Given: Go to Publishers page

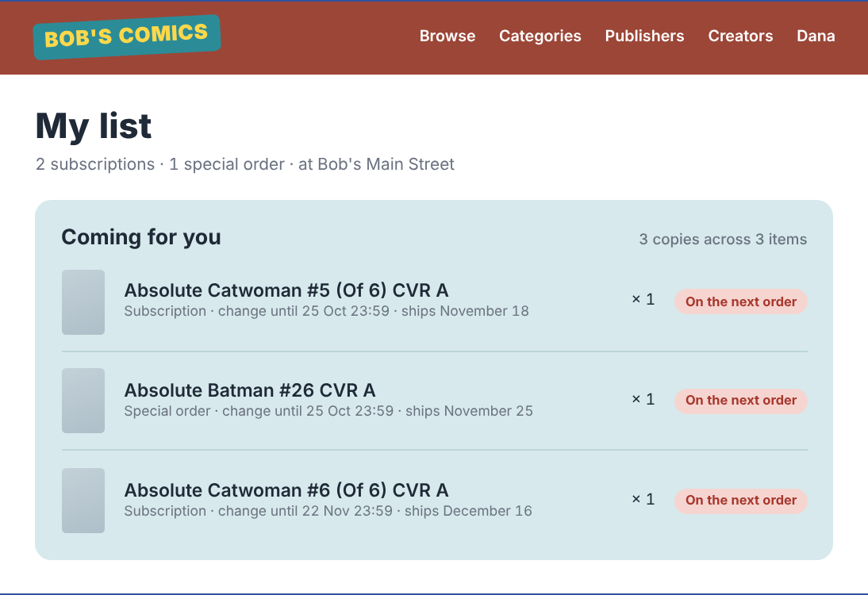Looking at the screenshot, I should click(644, 36).
